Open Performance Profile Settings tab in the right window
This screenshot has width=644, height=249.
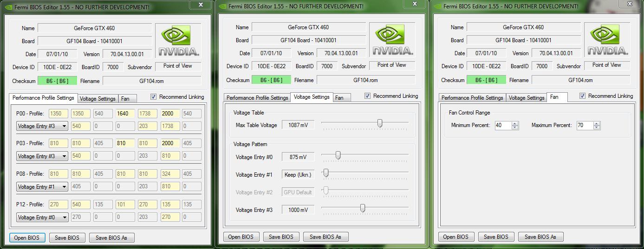[x=472, y=98]
